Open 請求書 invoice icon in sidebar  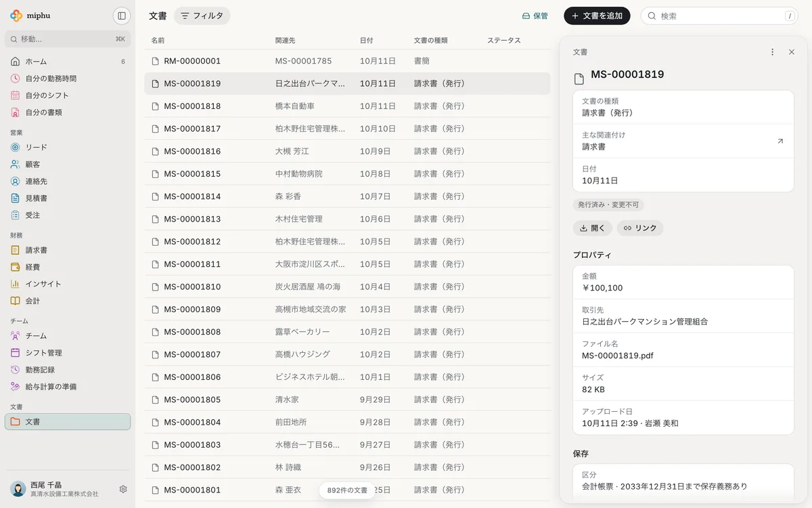click(x=16, y=250)
